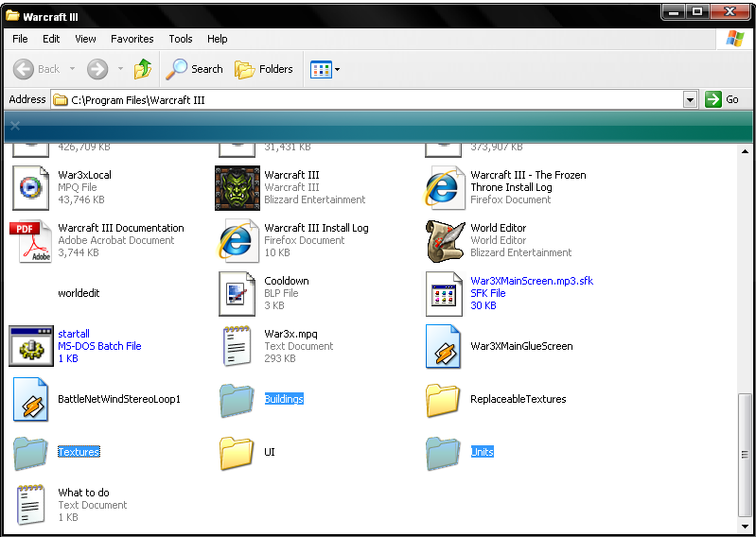Open the Back history dropdown arrow
Image resolution: width=756 pixels, height=537 pixels.
[x=72, y=69]
